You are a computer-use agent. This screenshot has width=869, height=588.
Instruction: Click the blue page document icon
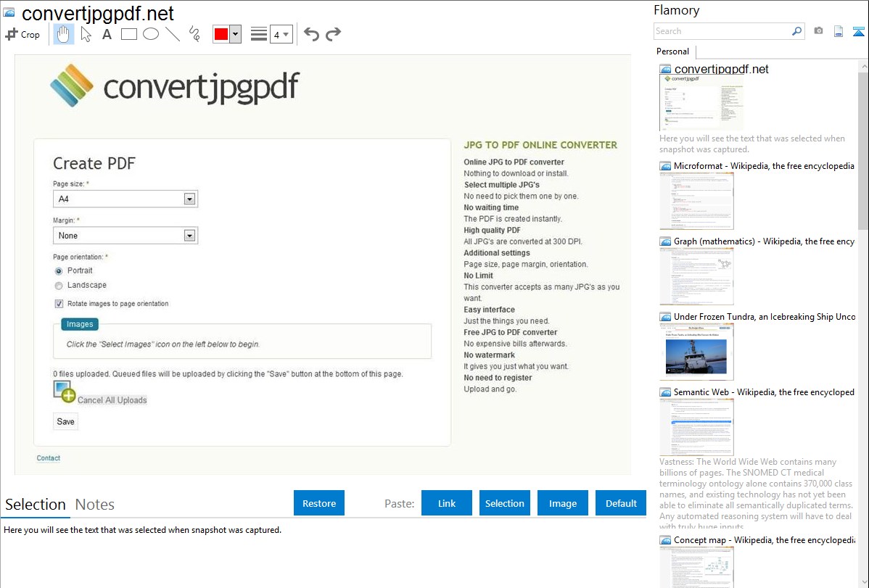(x=839, y=31)
